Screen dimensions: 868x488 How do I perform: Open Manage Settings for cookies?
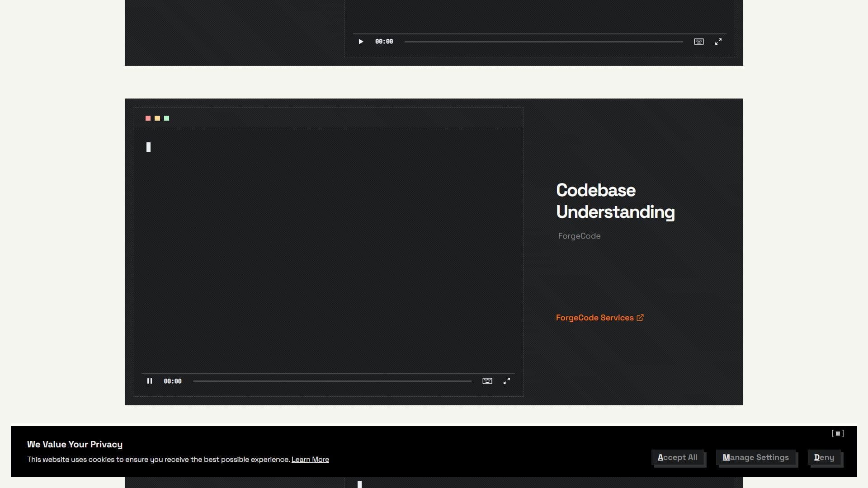point(755,457)
